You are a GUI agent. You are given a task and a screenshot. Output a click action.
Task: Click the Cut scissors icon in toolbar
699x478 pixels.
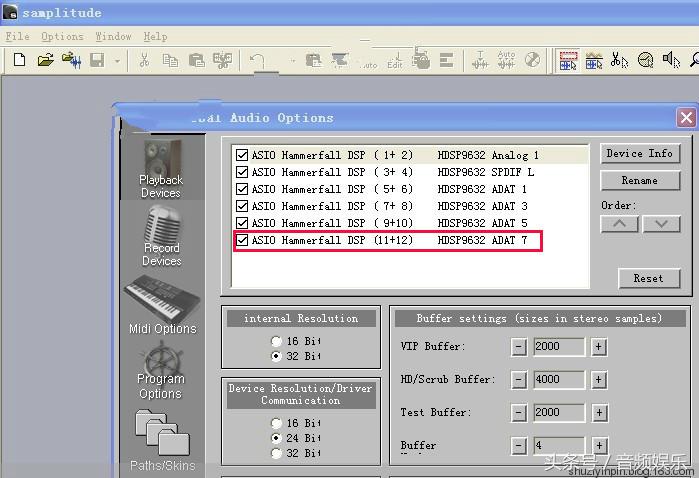pyautogui.click(x=144, y=60)
